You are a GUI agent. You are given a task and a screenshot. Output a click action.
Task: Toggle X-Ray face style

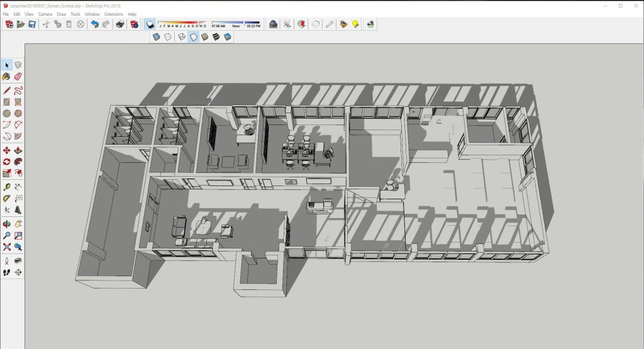[x=156, y=37]
